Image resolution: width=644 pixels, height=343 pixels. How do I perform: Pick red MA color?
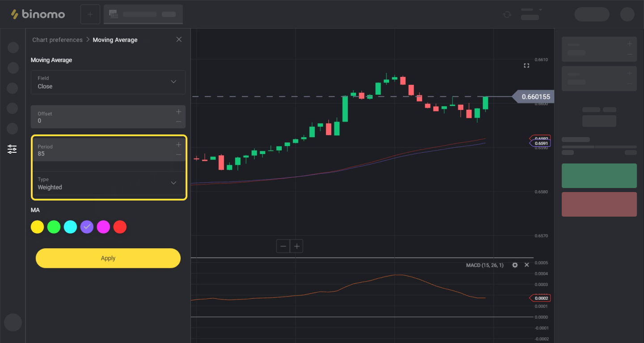click(120, 227)
